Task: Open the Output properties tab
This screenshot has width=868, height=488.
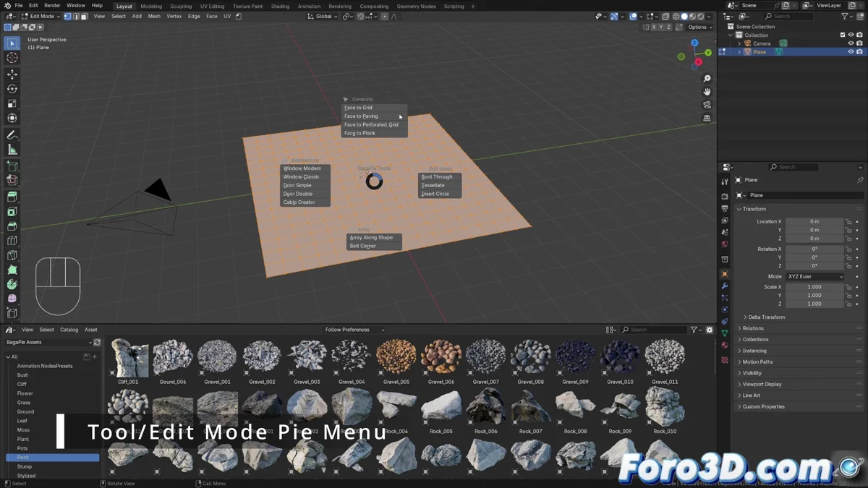Action: [724, 208]
